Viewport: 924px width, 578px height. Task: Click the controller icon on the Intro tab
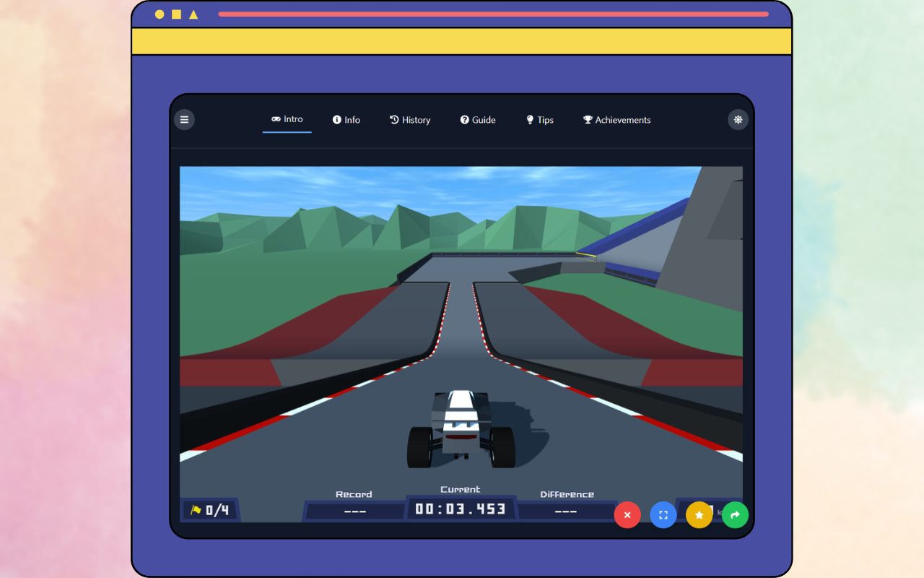pos(276,119)
